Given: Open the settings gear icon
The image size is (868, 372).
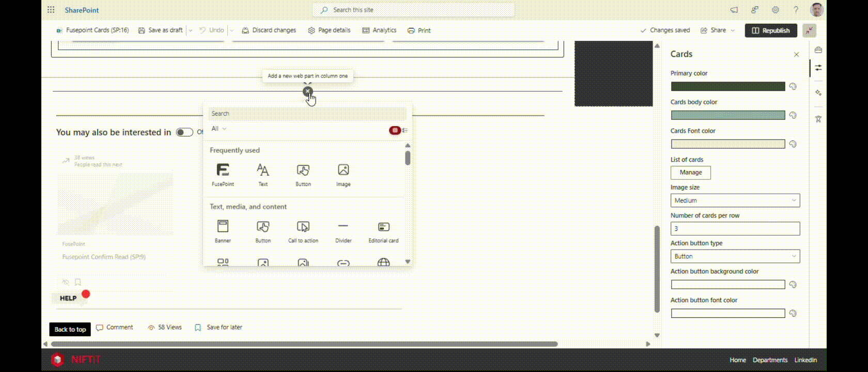Looking at the screenshot, I should coord(776,10).
